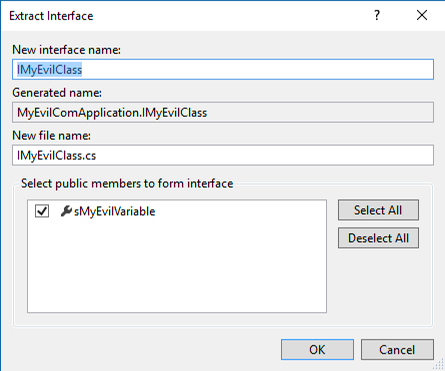Select the sMyEvilVariable member text
445x371 pixels.
(x=114, y=211)
